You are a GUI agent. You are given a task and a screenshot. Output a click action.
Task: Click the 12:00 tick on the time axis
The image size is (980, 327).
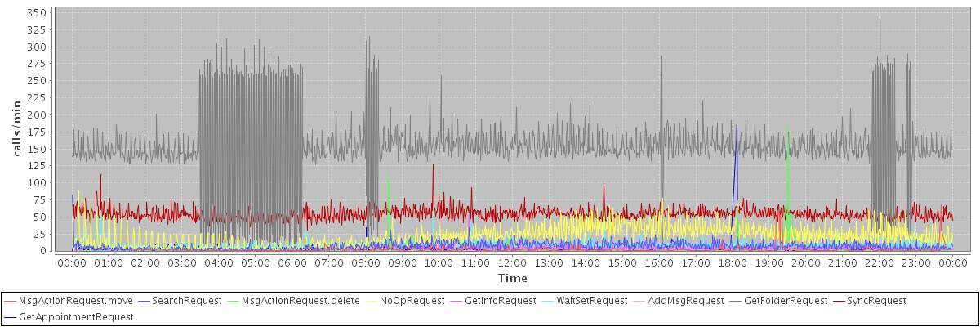tap(512, 262)
